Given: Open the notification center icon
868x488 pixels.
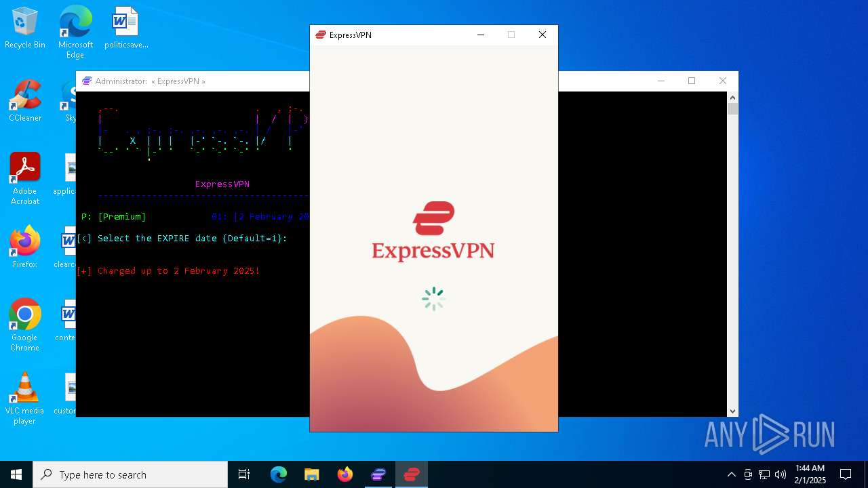Looking at the screenshot, I should coord(846,474).
